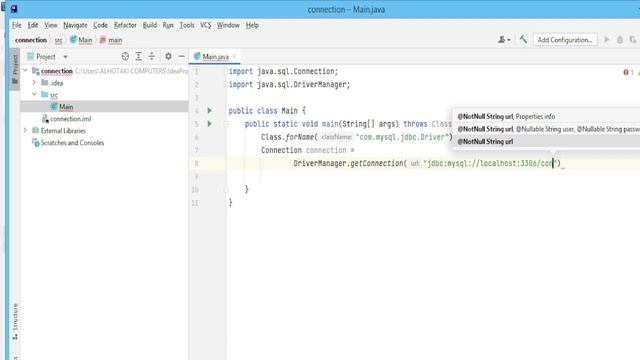
Task: Collapse the connection project root
Action: point(25,71)
